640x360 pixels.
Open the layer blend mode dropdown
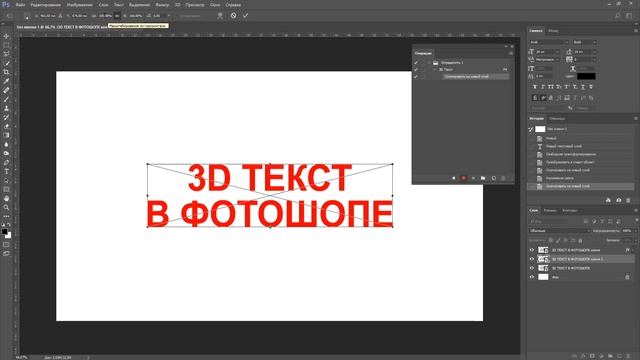pos(559,231)
